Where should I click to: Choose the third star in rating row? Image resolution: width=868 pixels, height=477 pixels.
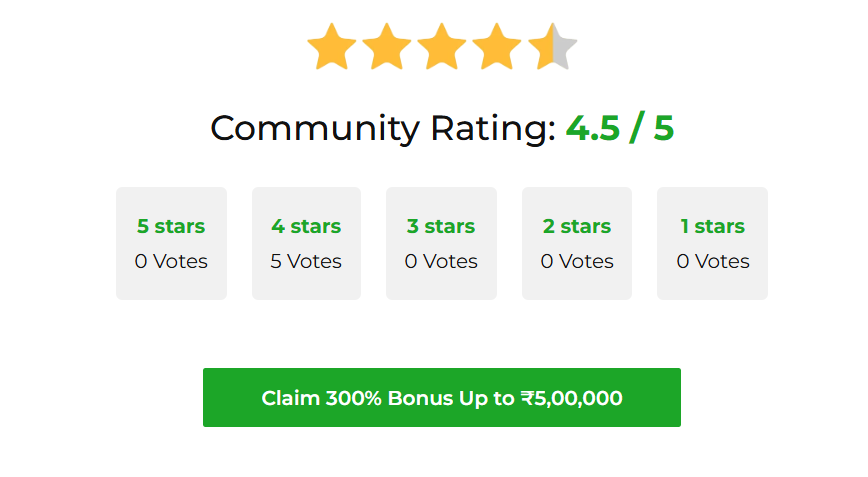pos(442,49)
